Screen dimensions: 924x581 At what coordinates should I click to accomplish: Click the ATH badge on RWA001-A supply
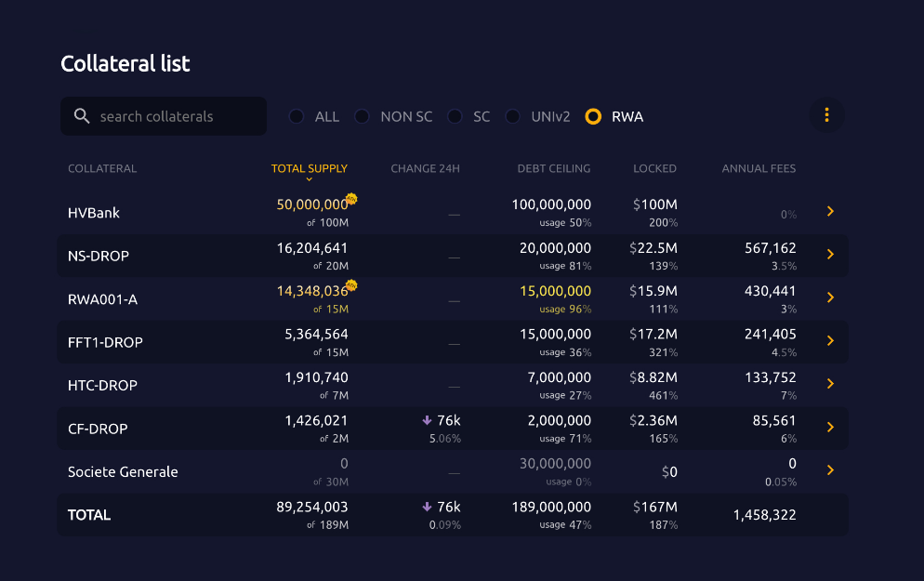351,285
